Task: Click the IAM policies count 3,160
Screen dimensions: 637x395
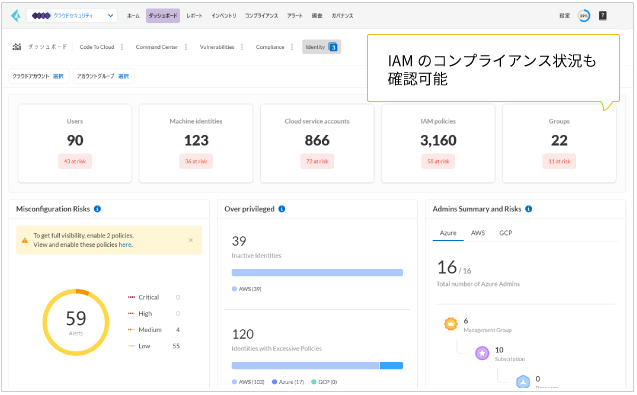Action: coord(438,141)
